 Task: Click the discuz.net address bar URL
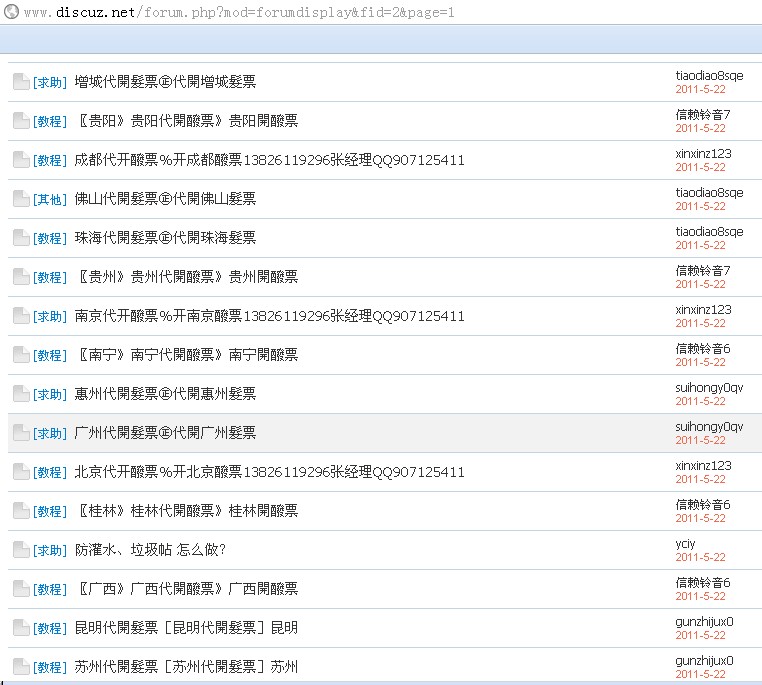coord(239,12)
